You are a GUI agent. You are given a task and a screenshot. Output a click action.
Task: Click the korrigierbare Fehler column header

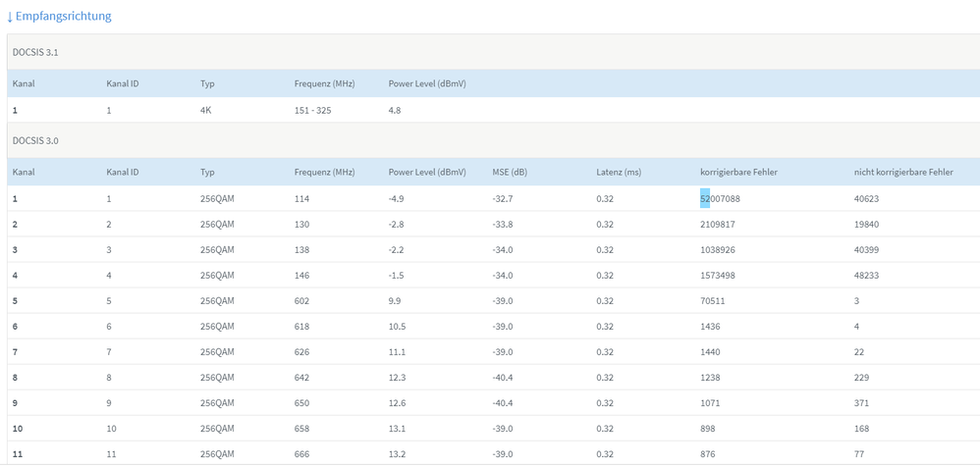738,172
